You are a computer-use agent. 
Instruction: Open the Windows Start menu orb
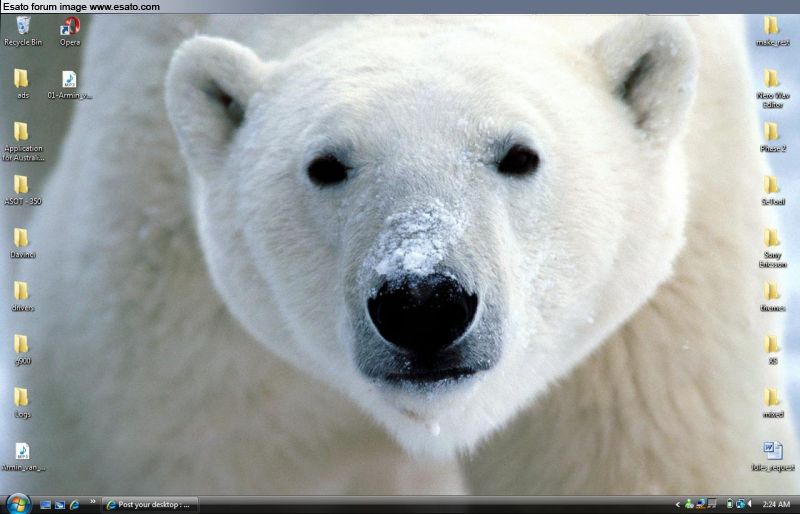click(18, 504)
